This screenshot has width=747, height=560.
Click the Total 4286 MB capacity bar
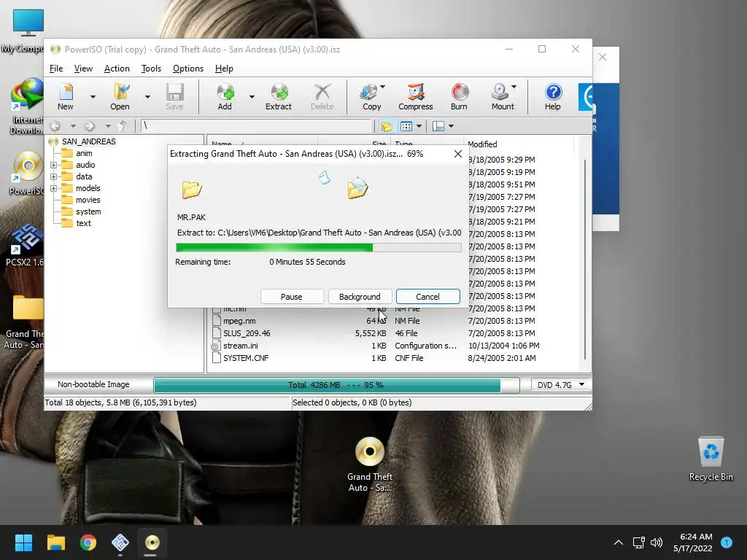336,385
